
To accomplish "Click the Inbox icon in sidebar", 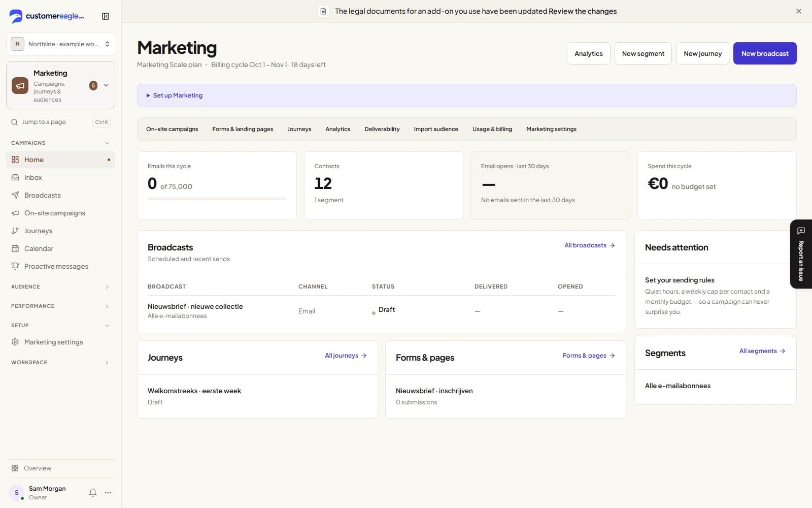I will click(15, 177).
